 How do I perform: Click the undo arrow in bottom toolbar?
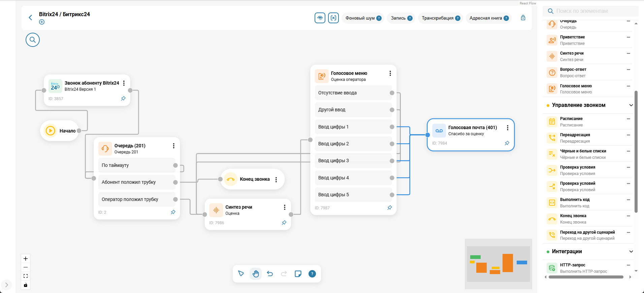click(x=270, y=274)
